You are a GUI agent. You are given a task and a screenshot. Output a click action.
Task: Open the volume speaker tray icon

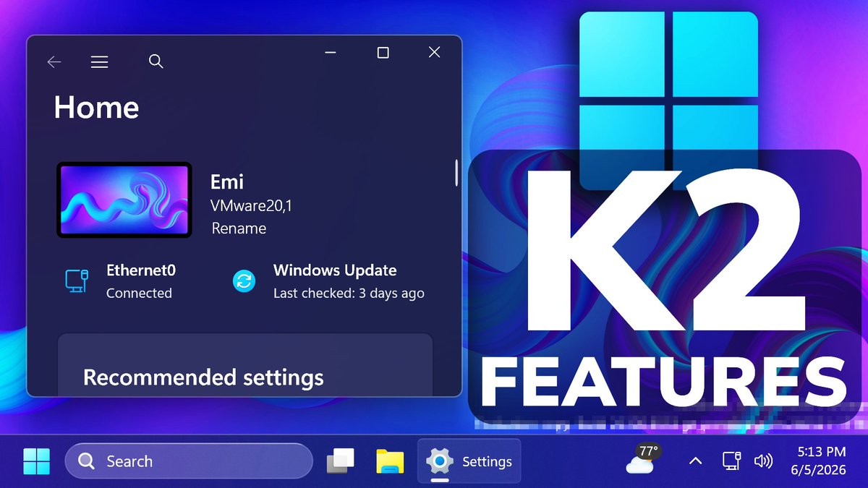(763, 461)
